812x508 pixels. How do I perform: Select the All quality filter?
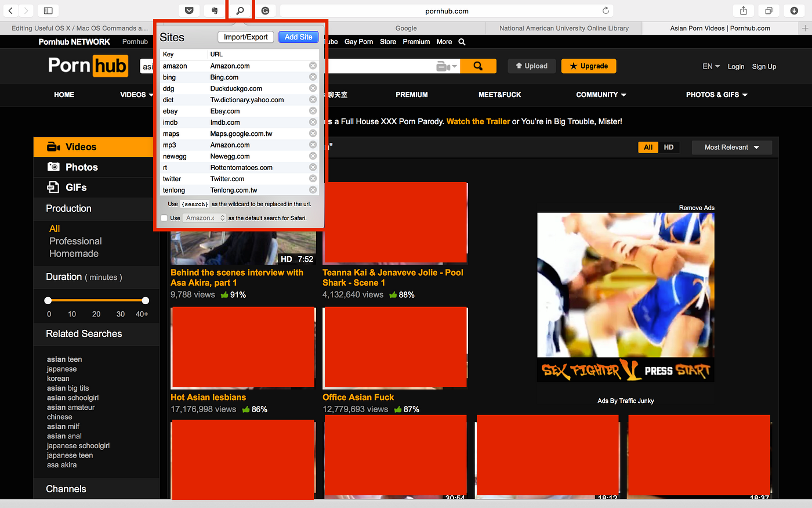(x=648, y=147)
